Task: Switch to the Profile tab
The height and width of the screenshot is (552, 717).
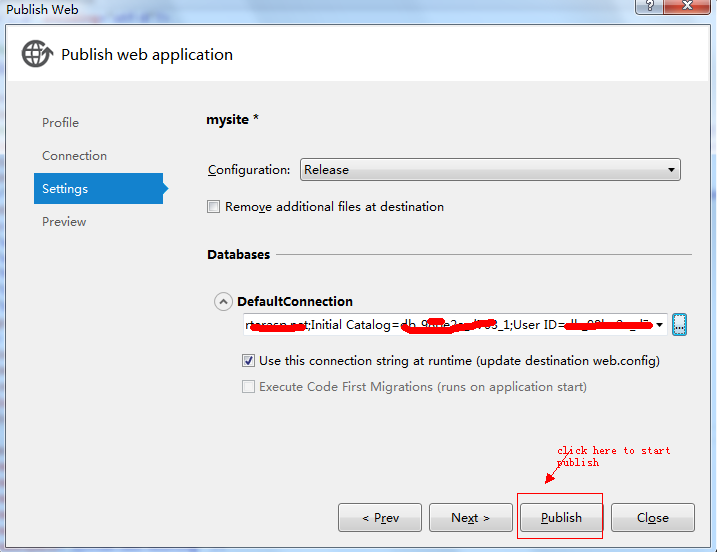Action: click(60, 123)
